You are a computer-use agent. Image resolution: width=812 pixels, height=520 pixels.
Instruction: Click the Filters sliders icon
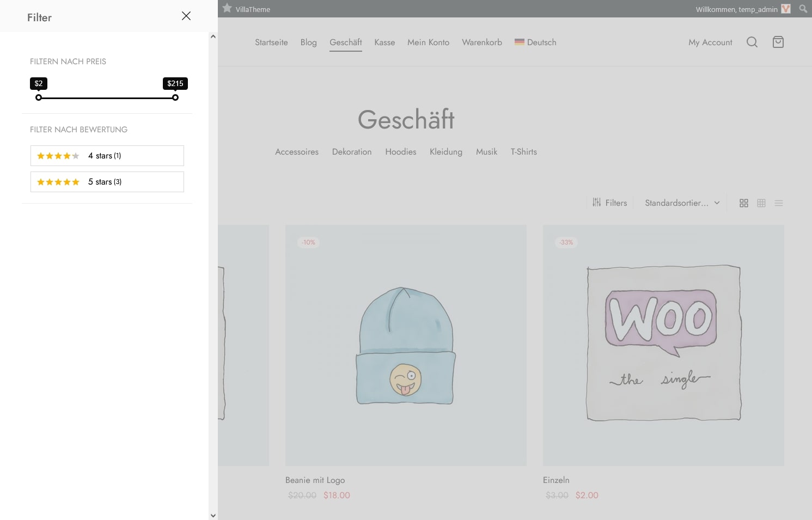click(x=597, y=203)
